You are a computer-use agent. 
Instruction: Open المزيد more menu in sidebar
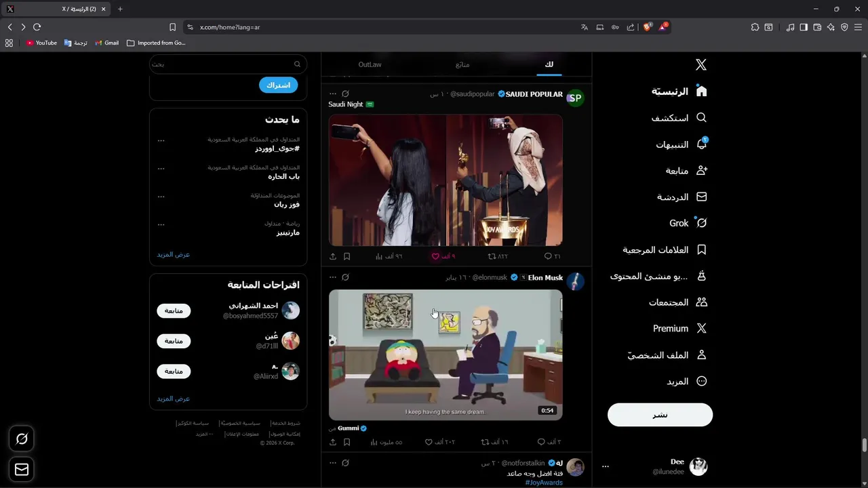687,381
